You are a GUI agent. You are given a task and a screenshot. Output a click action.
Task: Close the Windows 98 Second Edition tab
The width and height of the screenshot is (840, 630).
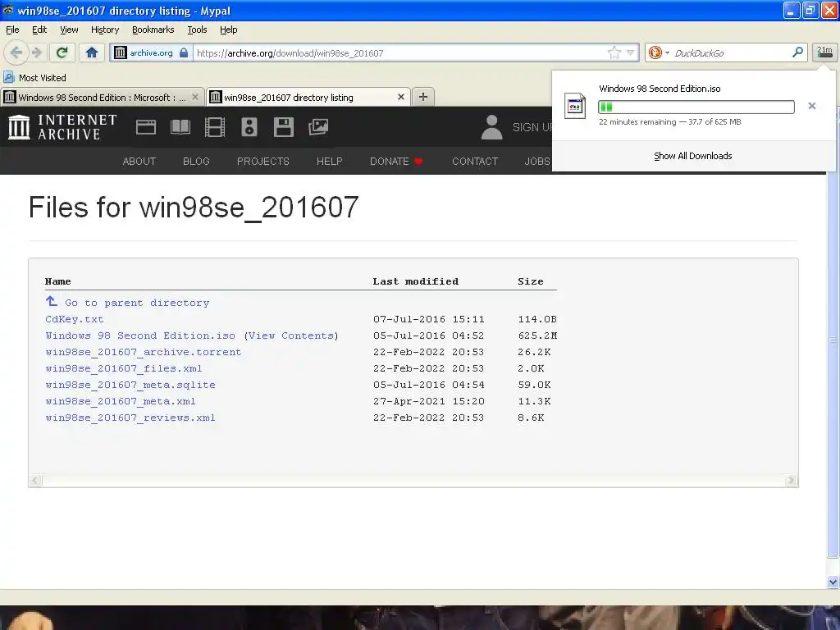[195, 97]
